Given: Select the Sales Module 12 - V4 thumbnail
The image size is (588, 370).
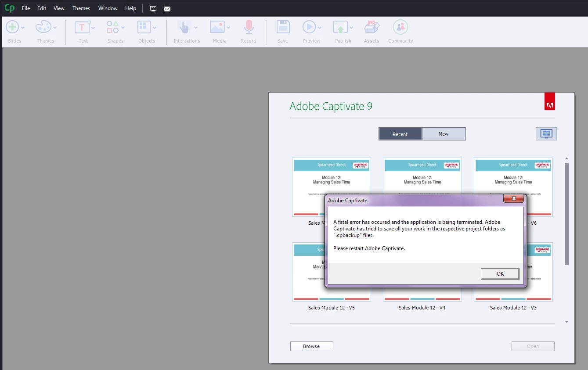Looking at the screenshot, I should (422, 272).
